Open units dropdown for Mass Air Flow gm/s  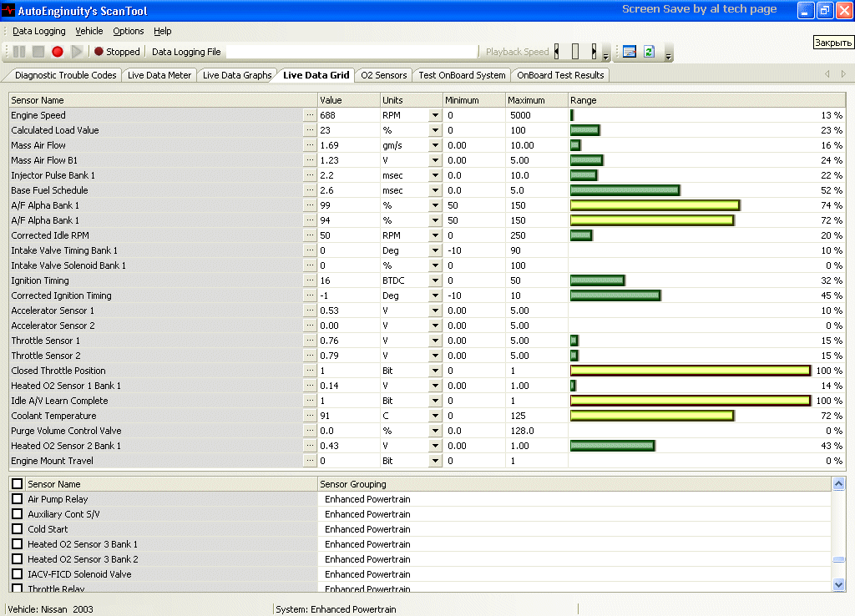[434, 145]
